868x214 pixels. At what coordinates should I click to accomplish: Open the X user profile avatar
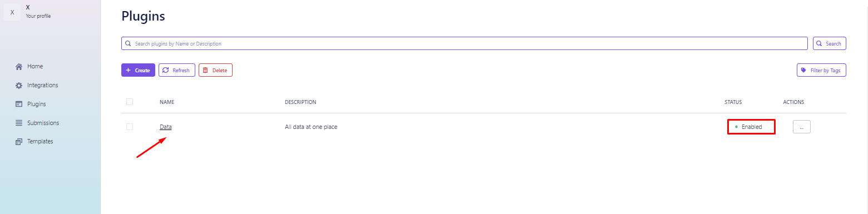tap(12, 12)
